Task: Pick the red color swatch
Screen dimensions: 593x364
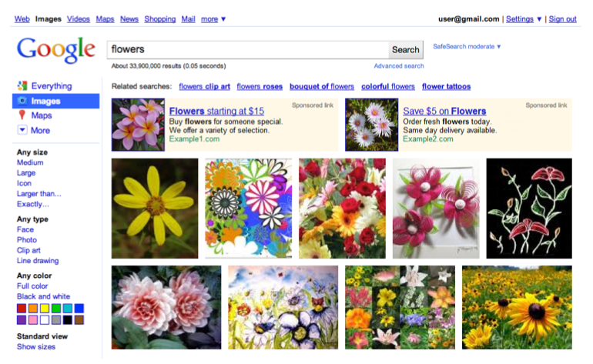Action: click(22, 309)
